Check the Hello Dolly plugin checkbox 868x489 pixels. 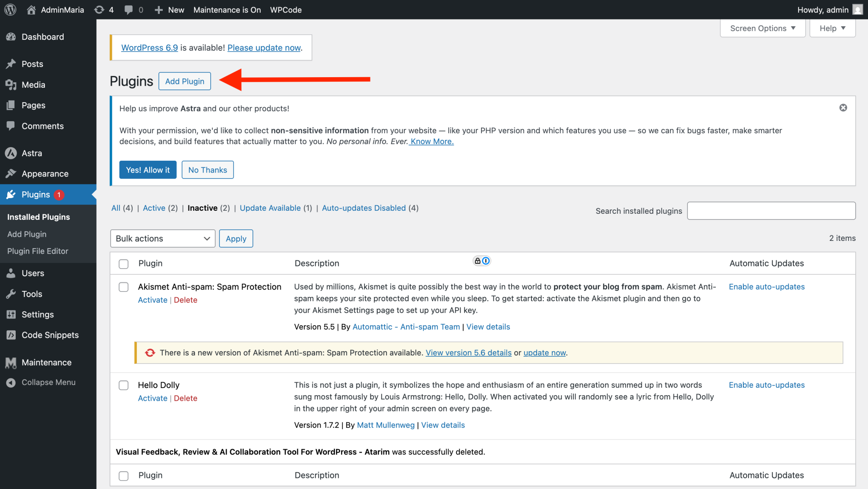pyautogui.click(x=123, y=385)
